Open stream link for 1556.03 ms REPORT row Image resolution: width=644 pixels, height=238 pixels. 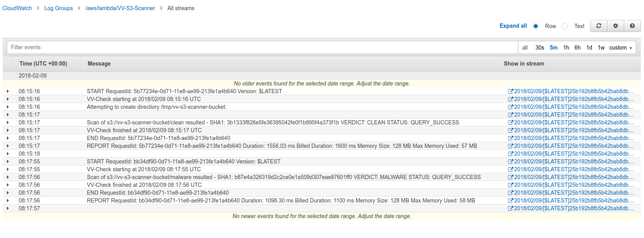[571, 146]
